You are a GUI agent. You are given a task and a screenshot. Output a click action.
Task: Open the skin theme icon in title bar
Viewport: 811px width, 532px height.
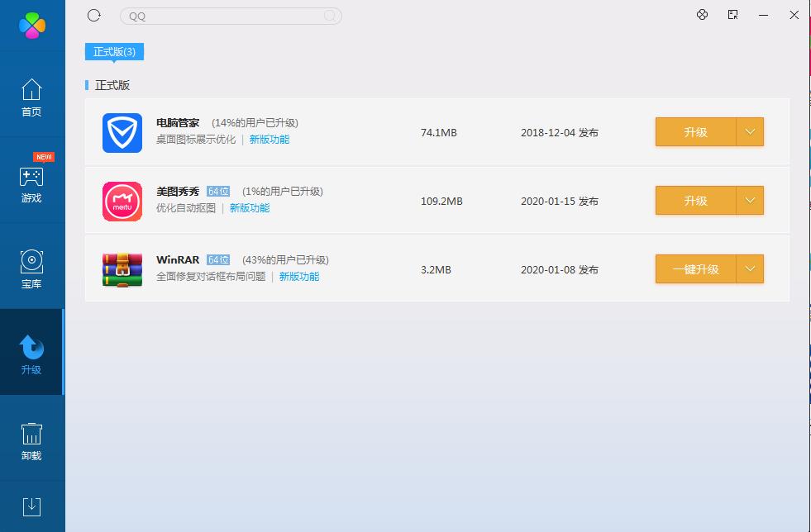(702, 15)
